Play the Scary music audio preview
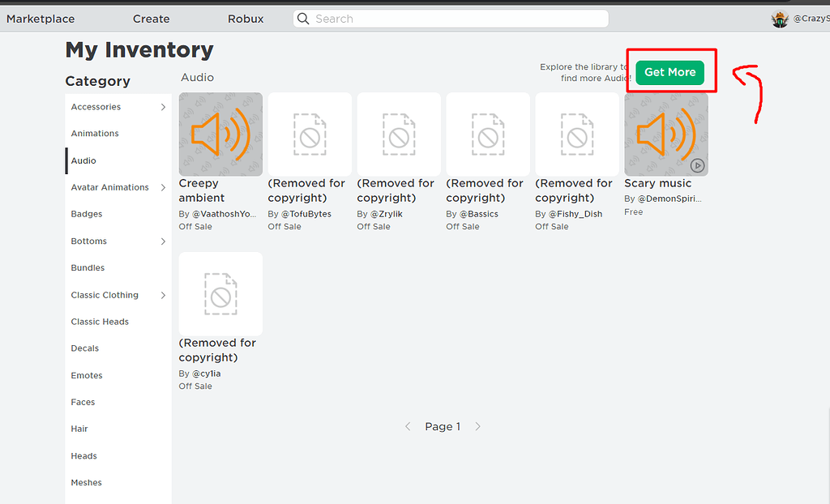Image resolution: width=830 pixels, height=504 pixels. 697,166
